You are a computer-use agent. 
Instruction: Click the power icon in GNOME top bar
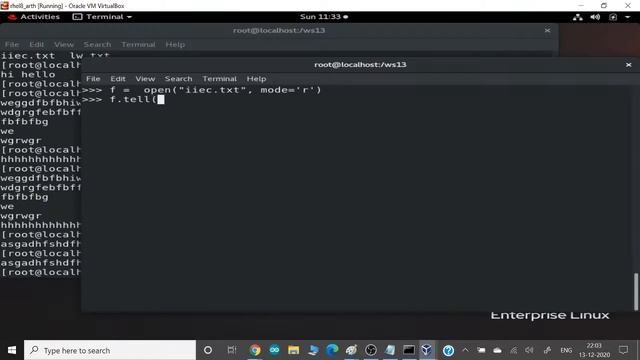point(613,17)
